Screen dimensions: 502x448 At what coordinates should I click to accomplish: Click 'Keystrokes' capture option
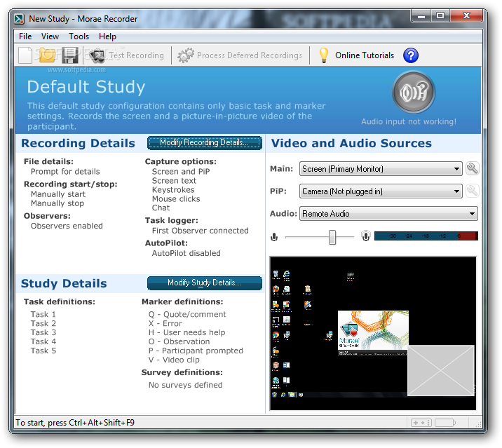(x=173, y=190)
